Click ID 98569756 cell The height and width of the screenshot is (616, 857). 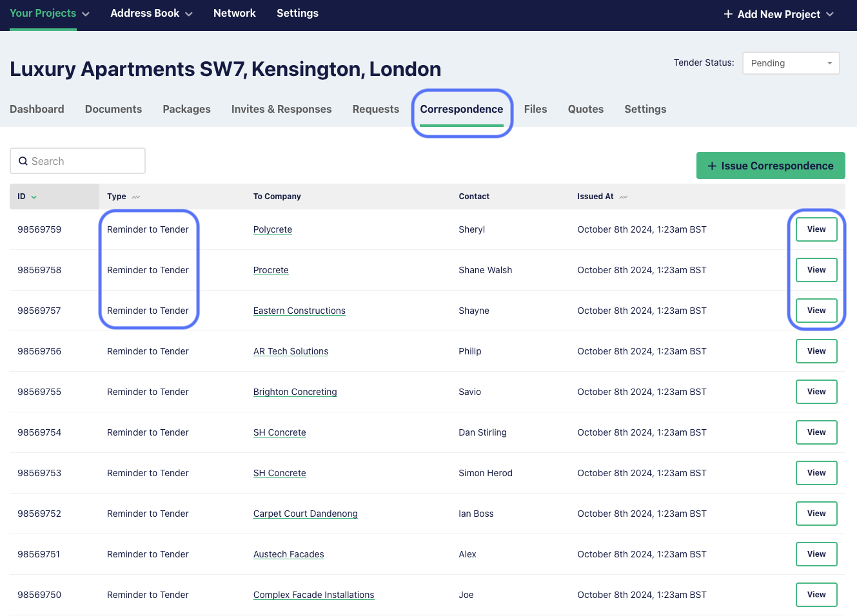click(x=39, y=351)
